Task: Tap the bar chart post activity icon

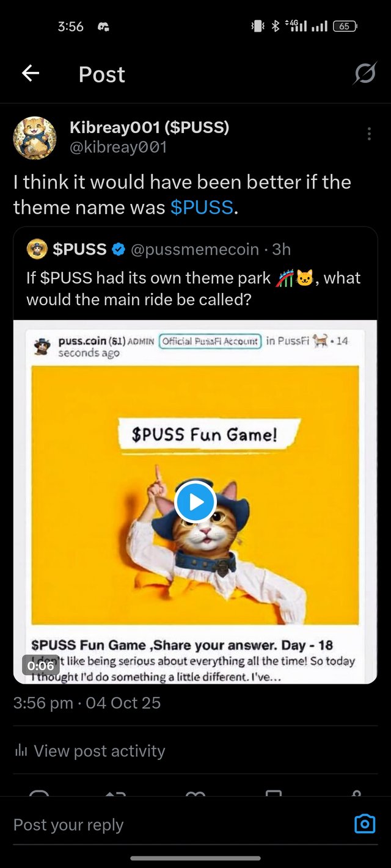Action: (x=21, y=751)
